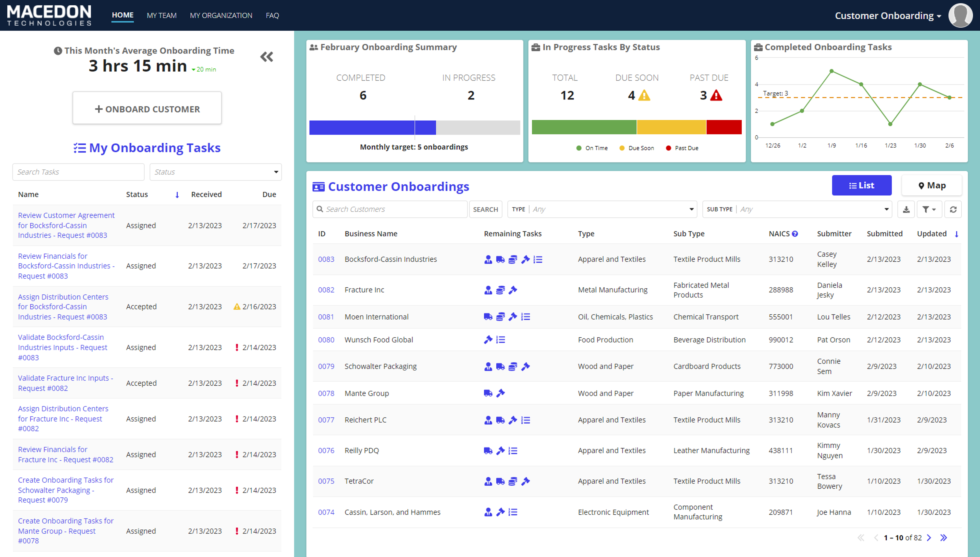Open the filter funnel icon menu
The image size is (980, 557).
coord(929,209)
